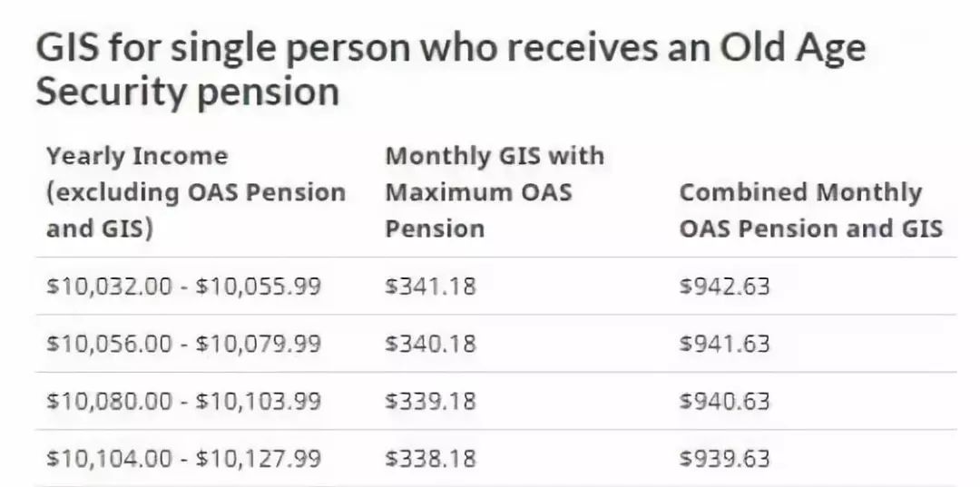Viewport: 980px width, 487px height.
Task: Select the Monthly GIS with Maximum OAS header
Action: point(495,191)
